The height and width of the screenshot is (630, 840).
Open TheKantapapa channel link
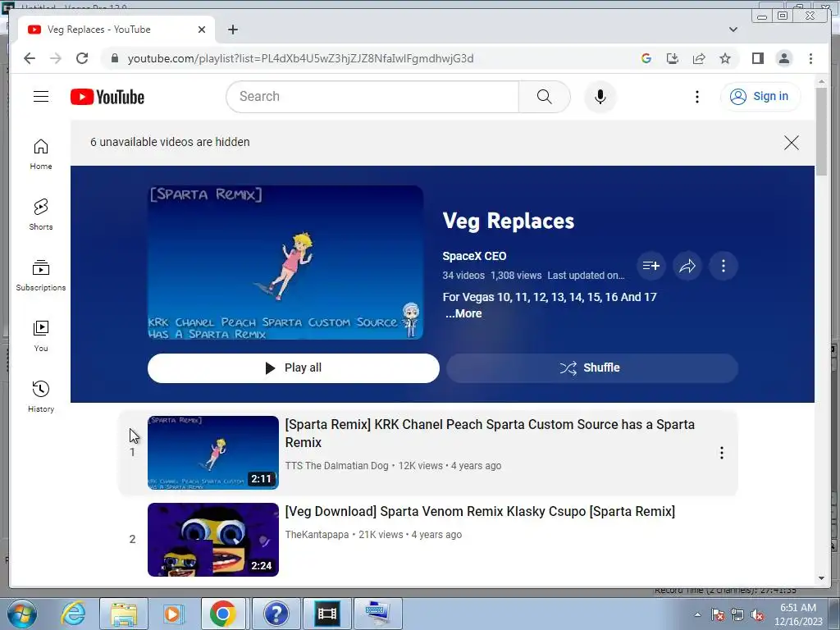[x=317, y=535]
